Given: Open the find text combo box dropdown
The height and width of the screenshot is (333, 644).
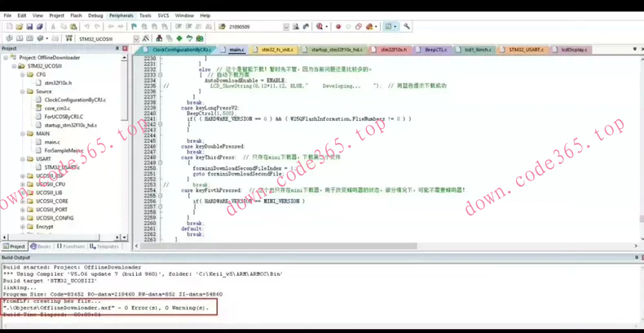Looking at the screenshot, I should click(x=286, y=27).
